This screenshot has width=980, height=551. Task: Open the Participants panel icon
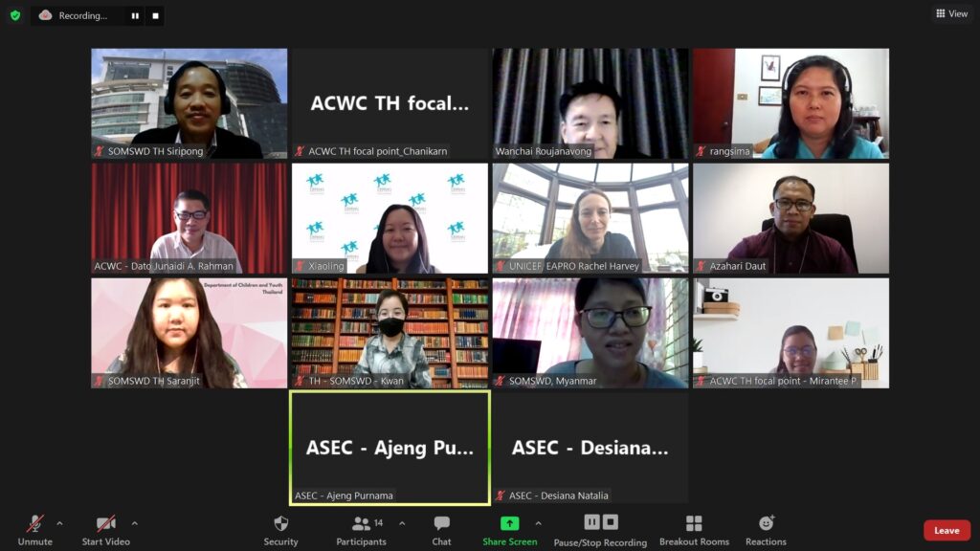361,523
